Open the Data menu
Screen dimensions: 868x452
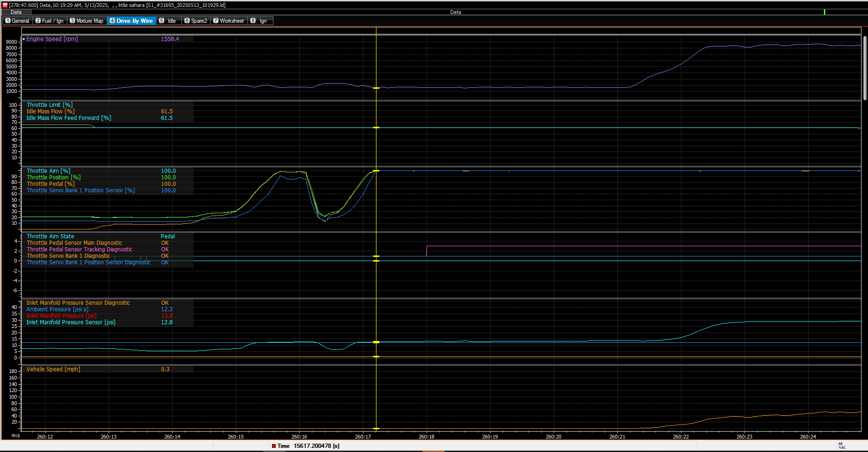point(16,12)
